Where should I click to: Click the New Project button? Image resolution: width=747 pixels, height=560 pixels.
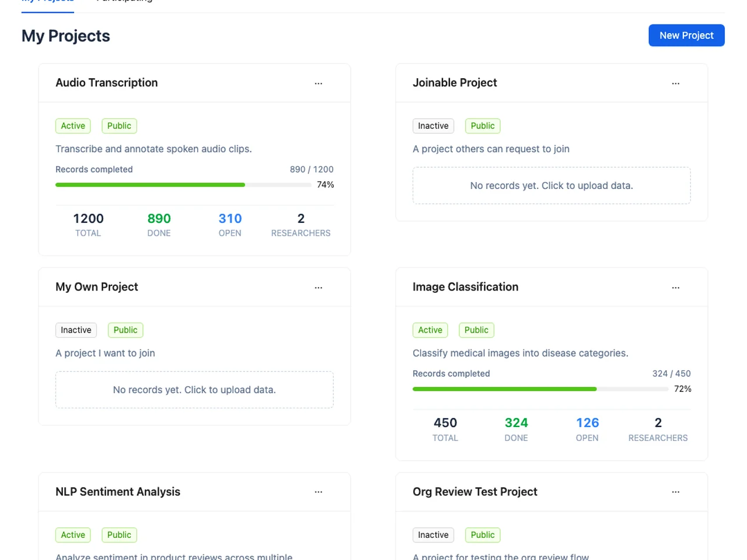[x=686, y=35]
